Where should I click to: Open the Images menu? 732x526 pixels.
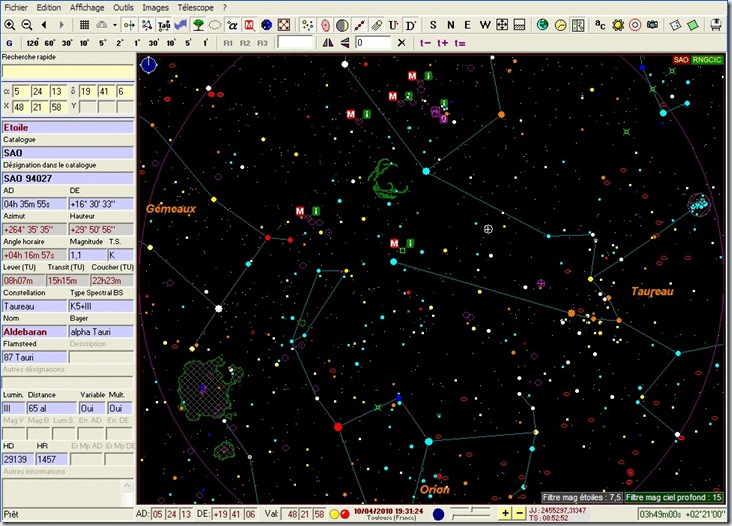(155, 7)
